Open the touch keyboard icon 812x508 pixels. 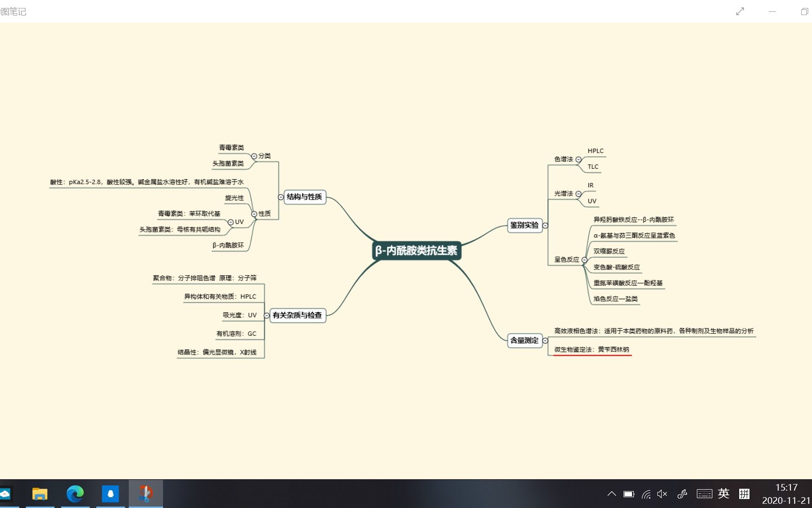(x=704, y=494)
